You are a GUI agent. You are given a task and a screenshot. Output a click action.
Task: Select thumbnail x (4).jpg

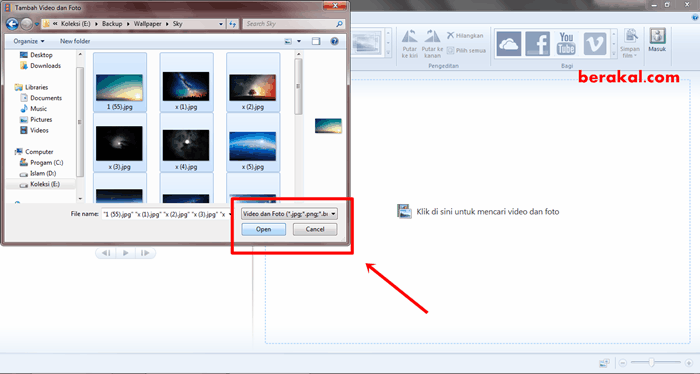pos(186,142)
